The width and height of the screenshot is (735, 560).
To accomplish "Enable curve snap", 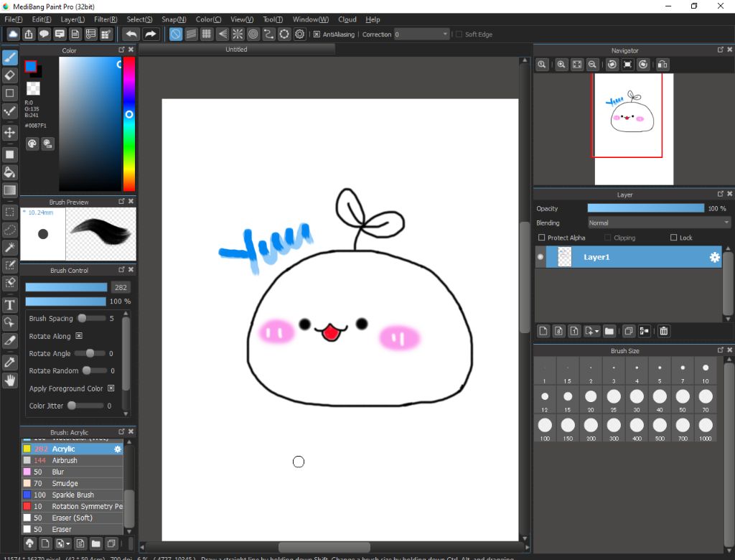I will (x=268, y=34).
